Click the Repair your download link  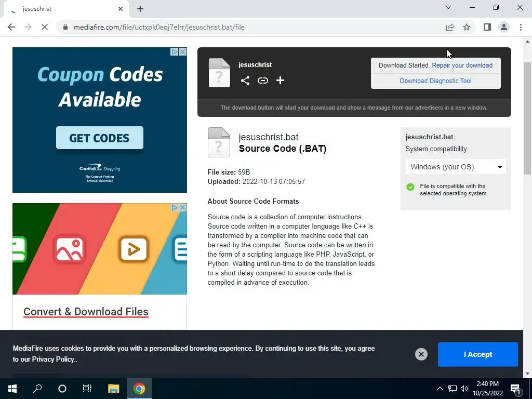point(462,65)
